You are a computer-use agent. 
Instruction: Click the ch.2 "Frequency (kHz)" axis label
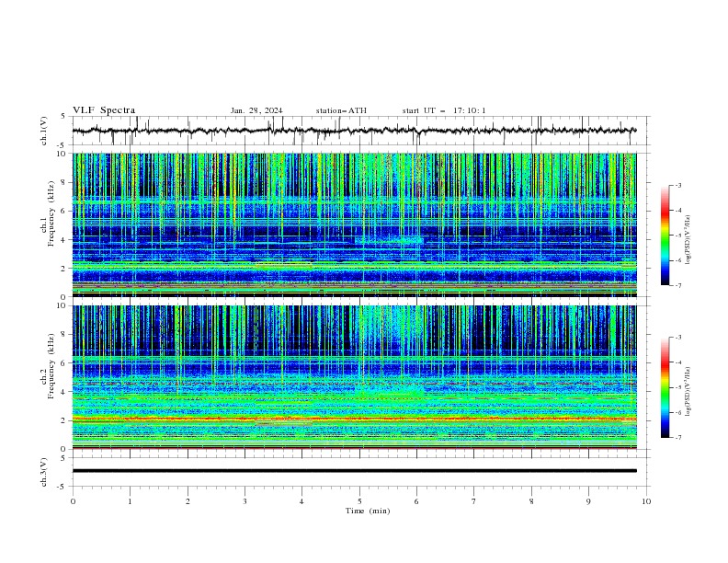(x=51, y=366)
